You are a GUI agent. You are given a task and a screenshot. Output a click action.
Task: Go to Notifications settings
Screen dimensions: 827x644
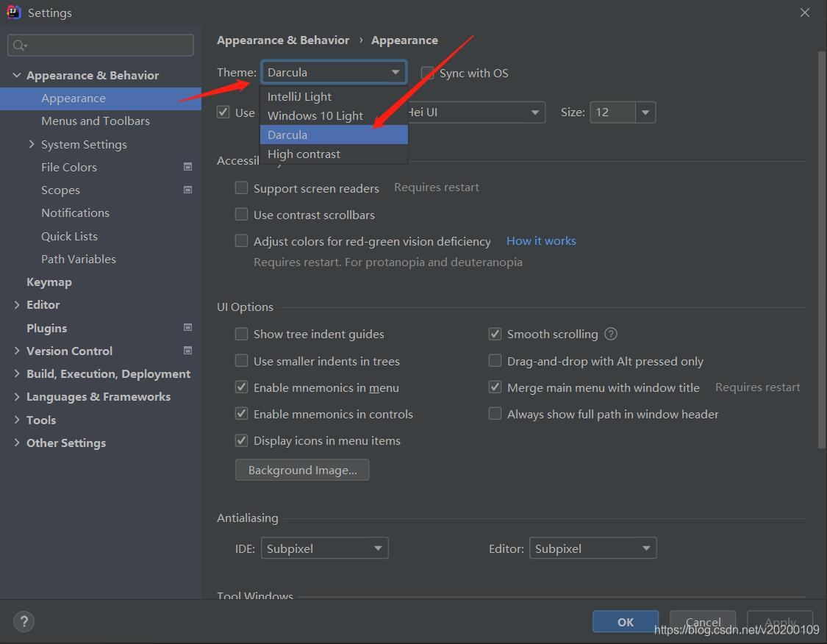[76, 212]
